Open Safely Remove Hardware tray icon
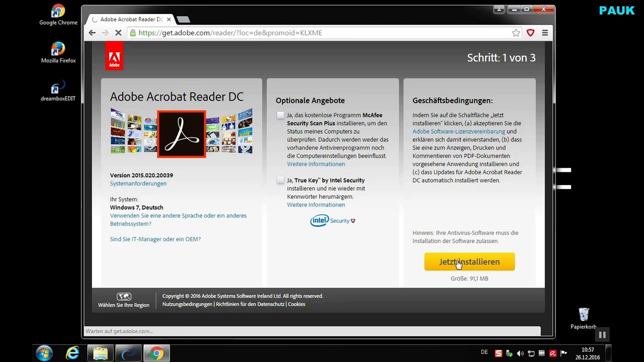This screenshot has height=362, width=644. click(x=509, y=353)
